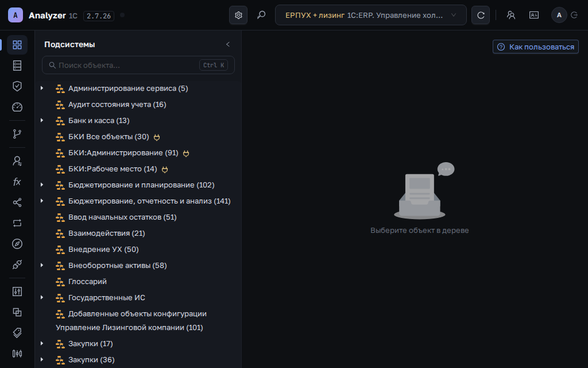The image size is (588, 368).
Task: Open the subsystems grid icon in sidebar
Action: (17, 45)
